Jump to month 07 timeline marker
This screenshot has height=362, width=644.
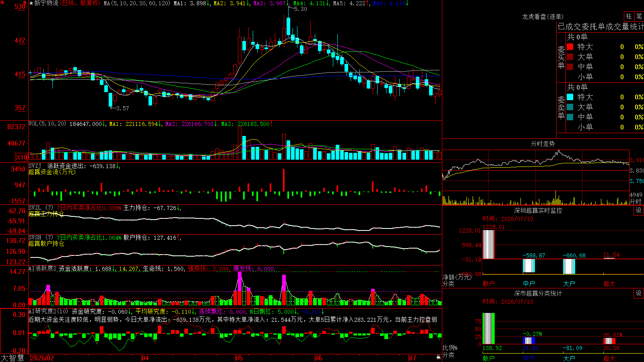(x=413, y=358)
